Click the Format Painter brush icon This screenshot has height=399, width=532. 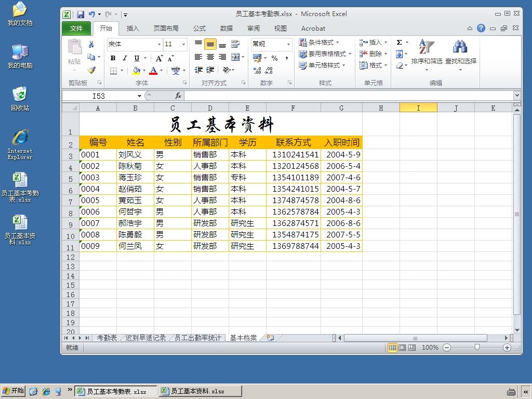pos(91,70)
